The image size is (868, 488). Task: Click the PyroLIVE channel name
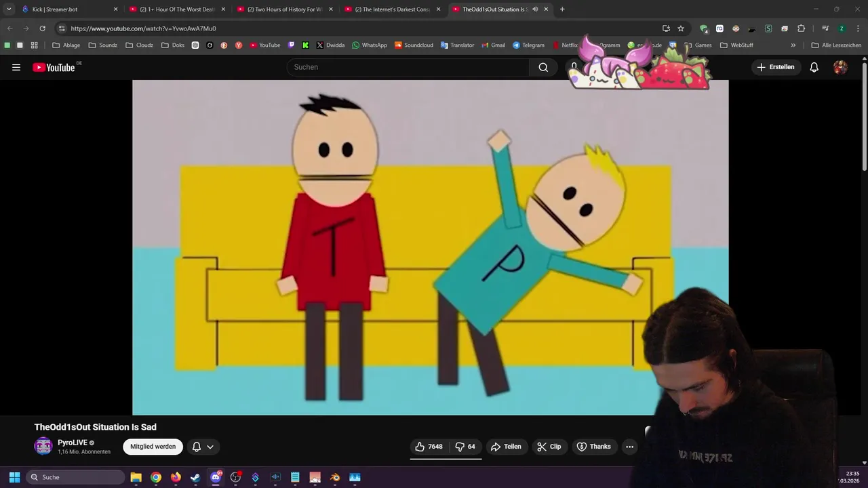[73, 443]
